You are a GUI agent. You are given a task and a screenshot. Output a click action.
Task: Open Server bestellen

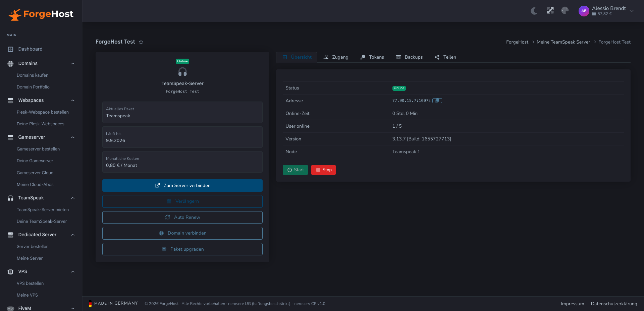point(33,247)
